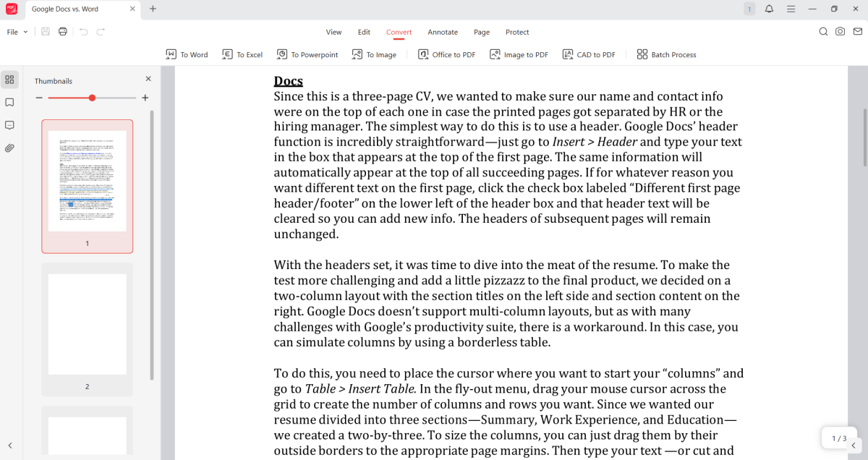
Task: Click the Redo arrow icon
Action: [101, 32]
